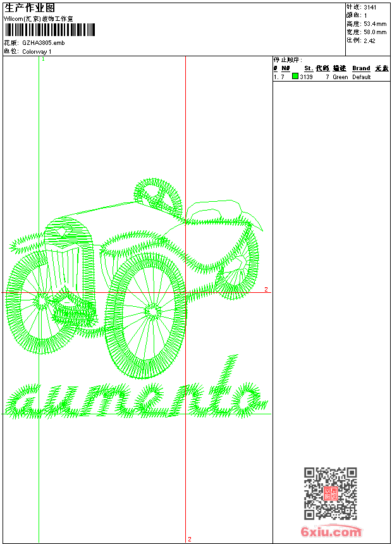Click the design file name GZHA3805.emb
Viewport: 392px width, 544px height.
(x=43, y=43)
